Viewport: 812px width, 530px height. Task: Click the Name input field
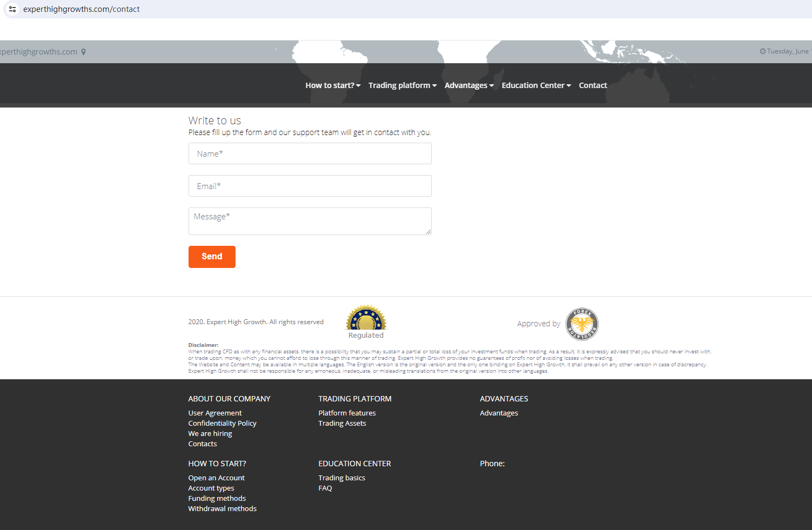pos(310,153)
